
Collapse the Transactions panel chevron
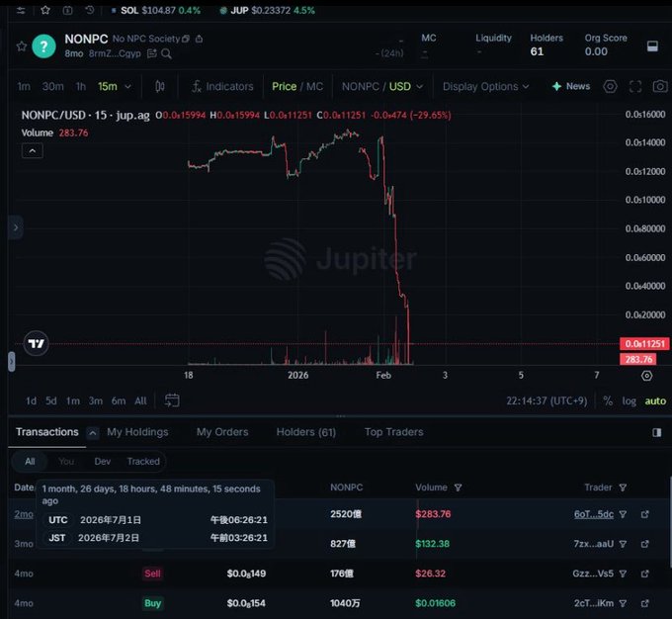tap(92, 433)
